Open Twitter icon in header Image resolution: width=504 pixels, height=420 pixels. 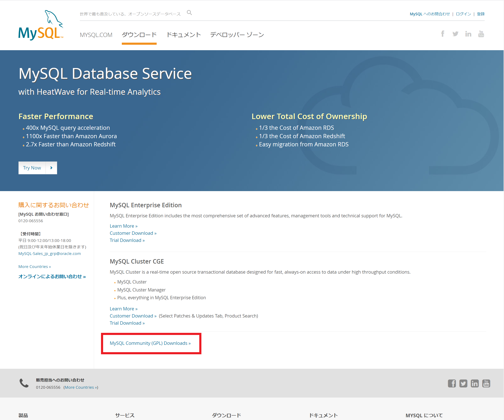(455, 34)
